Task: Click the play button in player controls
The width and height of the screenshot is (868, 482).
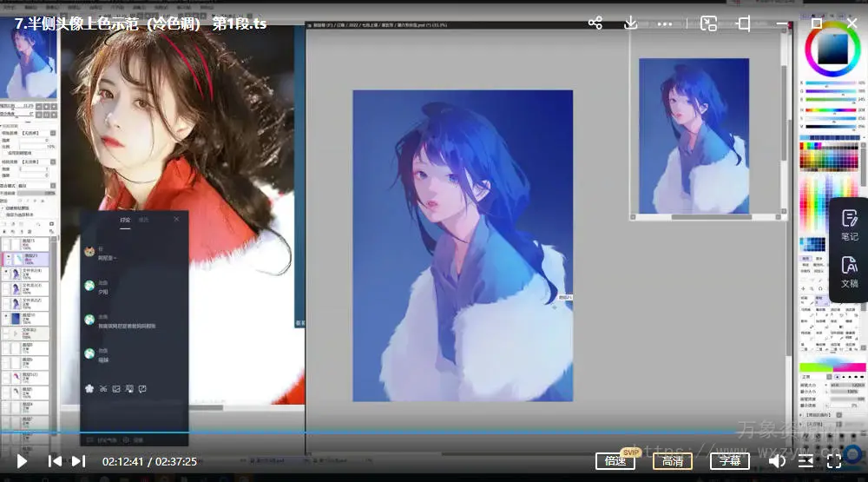Action: click(23, 461)
